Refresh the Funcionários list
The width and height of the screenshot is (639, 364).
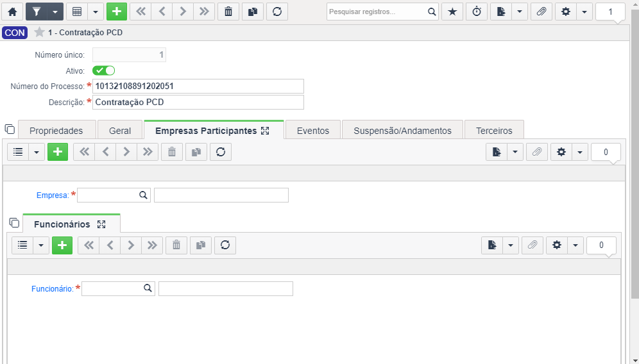click(x=225, y=245)
